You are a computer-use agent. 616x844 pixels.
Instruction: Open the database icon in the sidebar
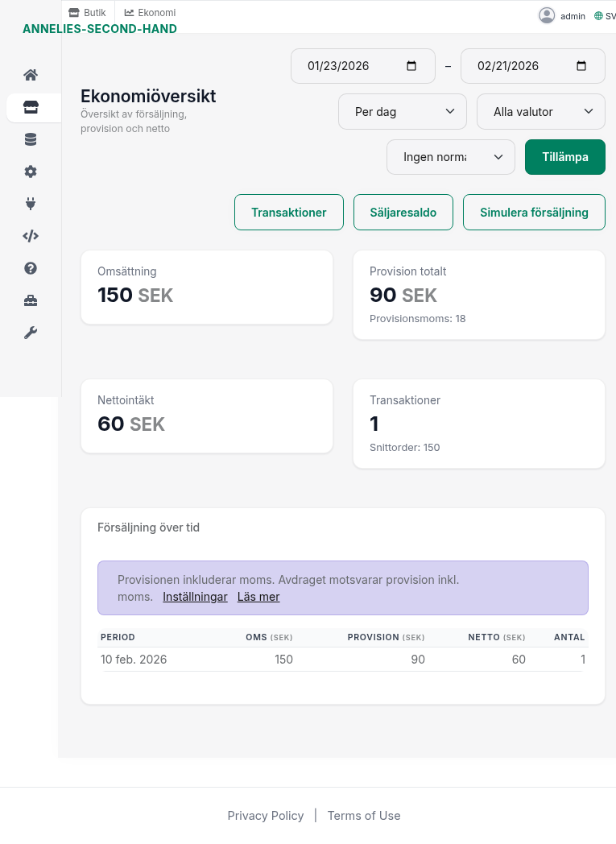pos(30,139)
